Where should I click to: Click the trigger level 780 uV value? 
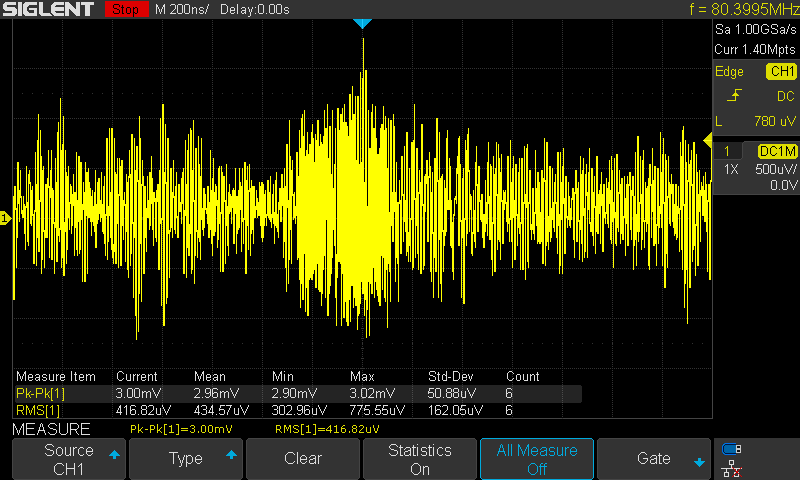point(774,121)
